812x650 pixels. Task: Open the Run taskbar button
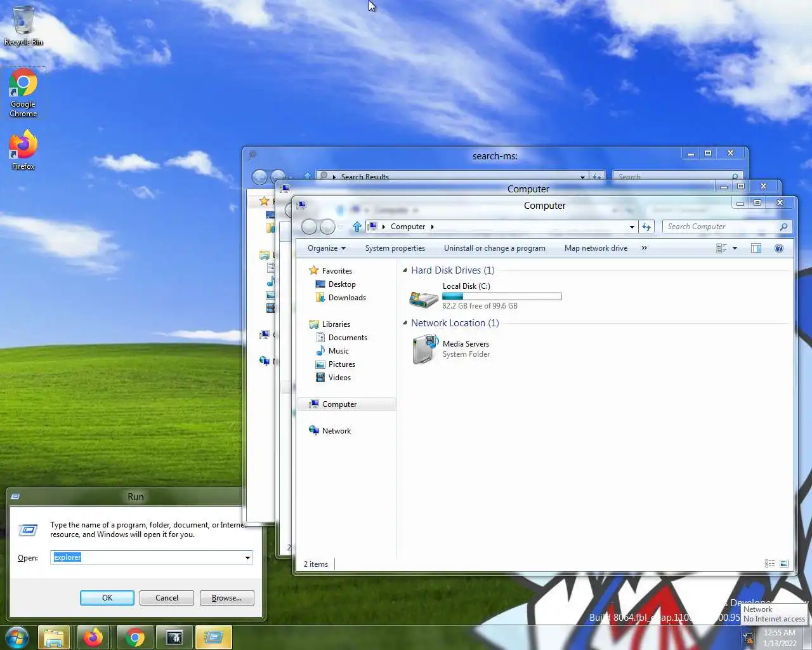click(214, 637)
